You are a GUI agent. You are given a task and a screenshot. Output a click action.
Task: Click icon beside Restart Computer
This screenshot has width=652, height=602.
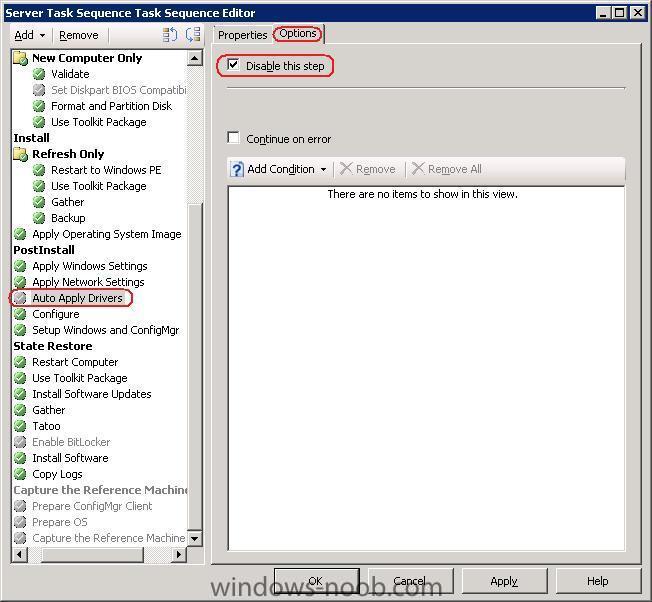click(20, 363)
